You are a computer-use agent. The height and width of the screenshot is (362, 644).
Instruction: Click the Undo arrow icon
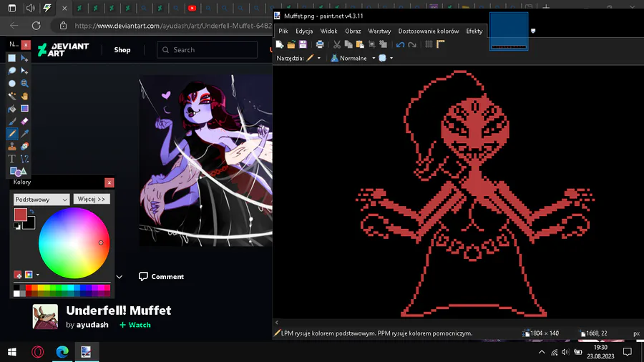401,44
